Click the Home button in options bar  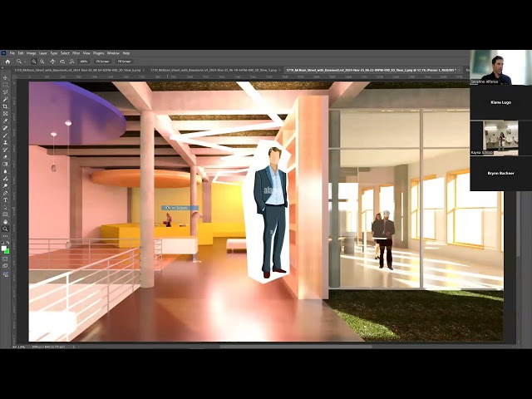(7, 62)
